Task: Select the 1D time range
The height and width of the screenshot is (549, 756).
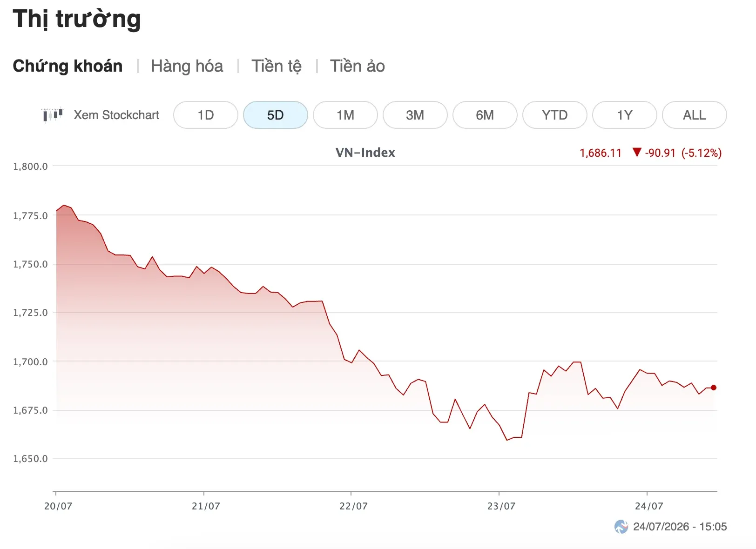Action: [x=206, y=115]
